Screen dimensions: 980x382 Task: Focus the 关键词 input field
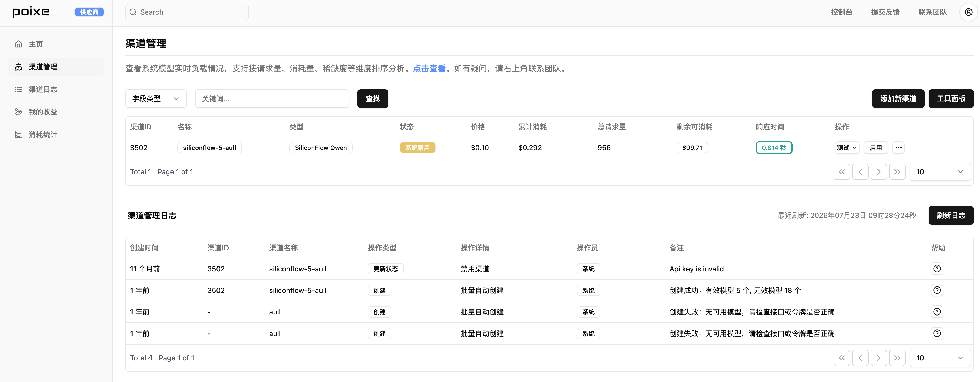click(272, 99)
